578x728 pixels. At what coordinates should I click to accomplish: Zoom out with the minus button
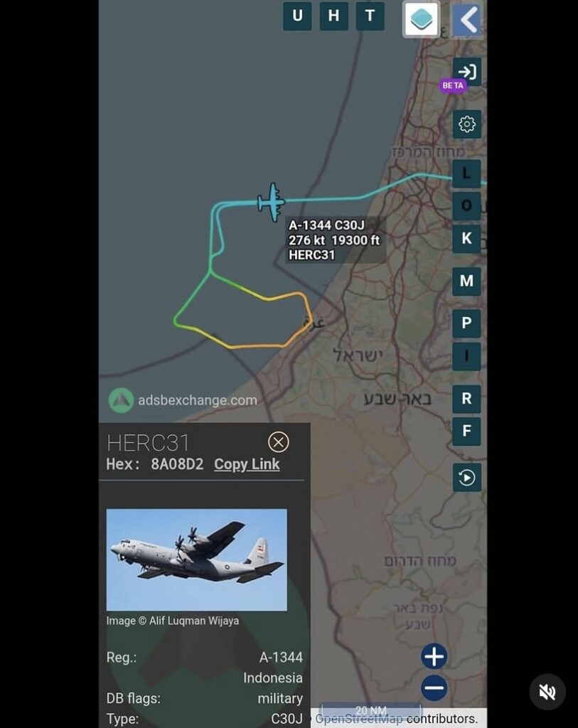(434, 688)
